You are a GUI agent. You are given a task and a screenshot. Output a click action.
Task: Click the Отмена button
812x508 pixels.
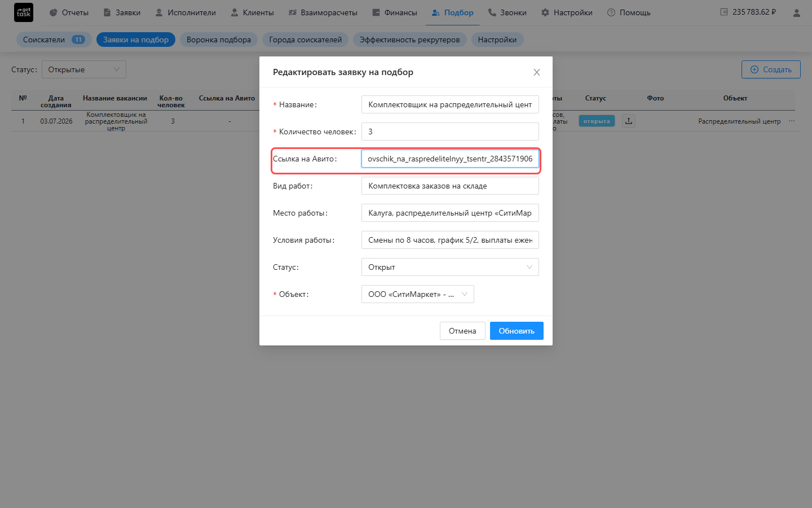[462, 331]
